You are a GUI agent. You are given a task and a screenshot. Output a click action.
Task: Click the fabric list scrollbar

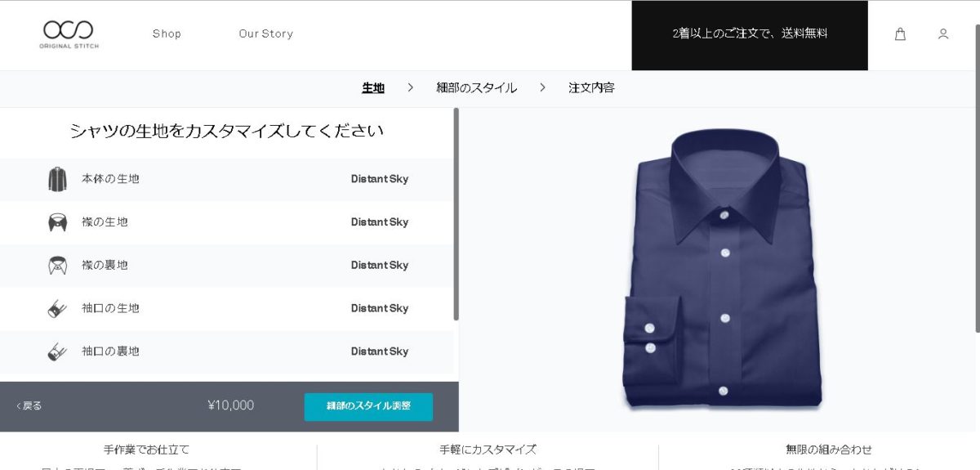coord(456,214)
